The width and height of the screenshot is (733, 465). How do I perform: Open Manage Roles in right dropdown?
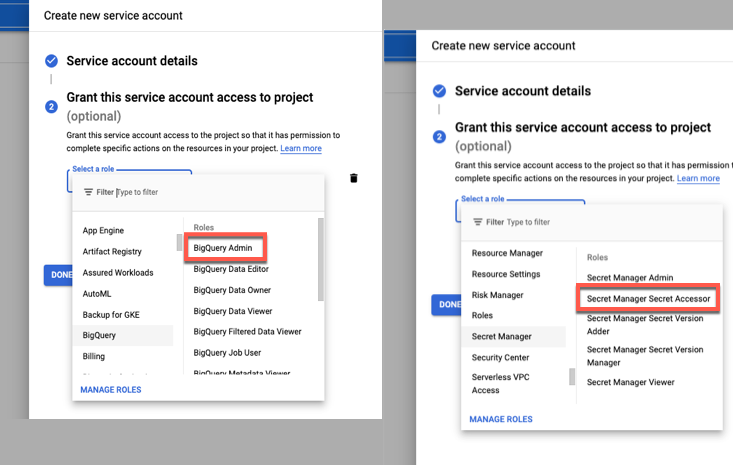coord(501,419)
